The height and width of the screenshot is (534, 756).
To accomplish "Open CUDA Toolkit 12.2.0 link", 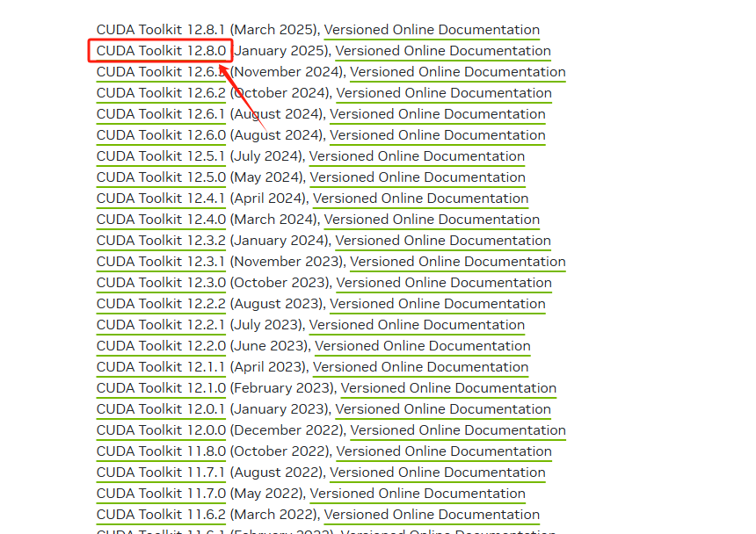I will (x=161, y=346).
